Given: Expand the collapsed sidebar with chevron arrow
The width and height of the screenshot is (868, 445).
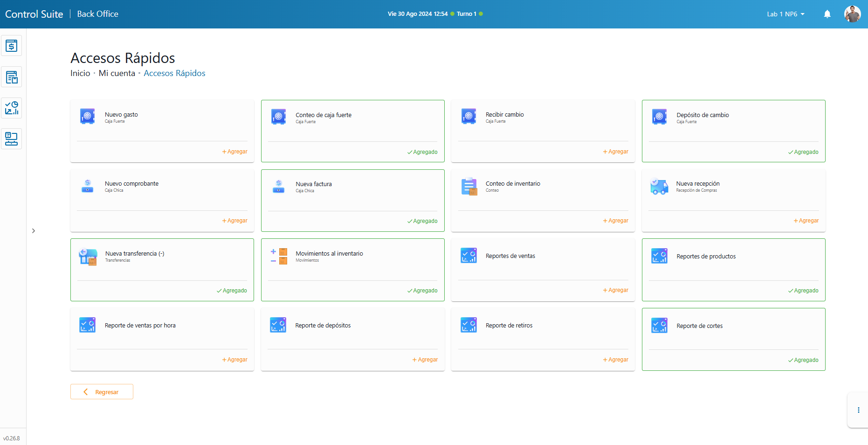Looking at the screenshot, I should coord(34,231).
